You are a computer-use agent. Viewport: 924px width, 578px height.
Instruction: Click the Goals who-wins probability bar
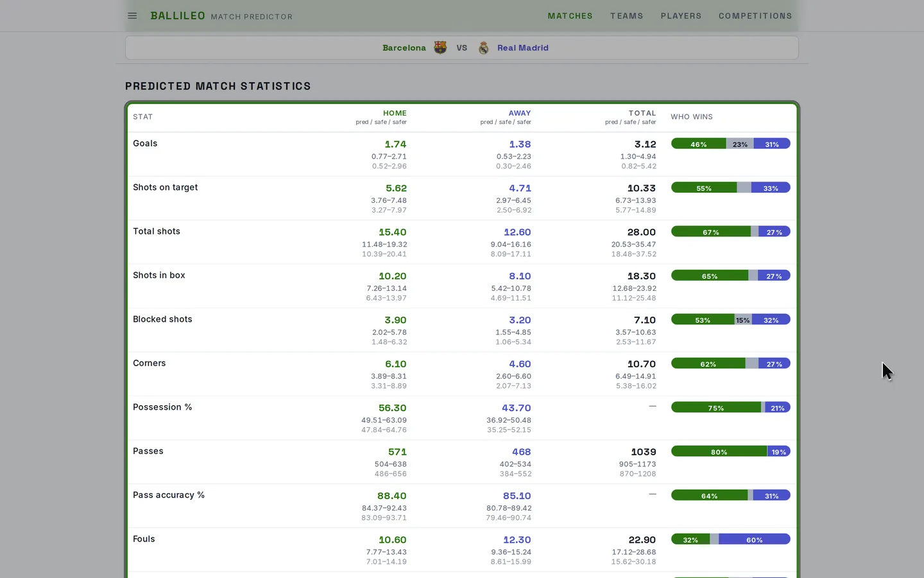730,144
